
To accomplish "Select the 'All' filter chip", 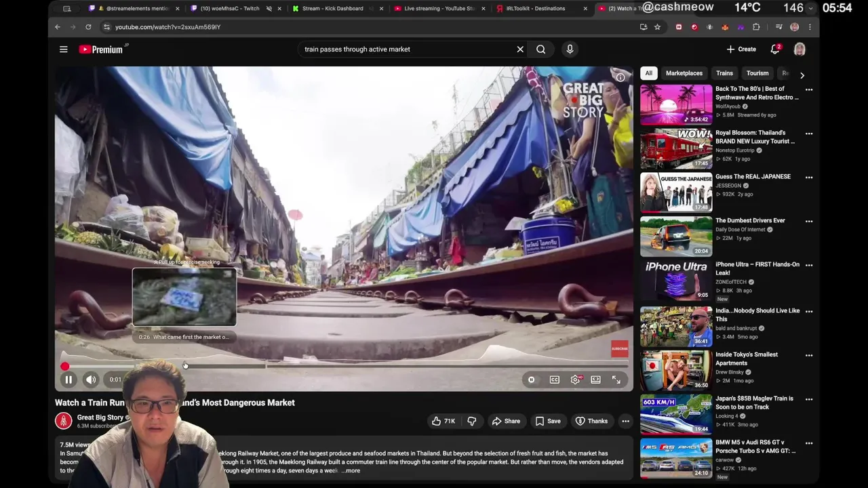I will coord(648,73).
